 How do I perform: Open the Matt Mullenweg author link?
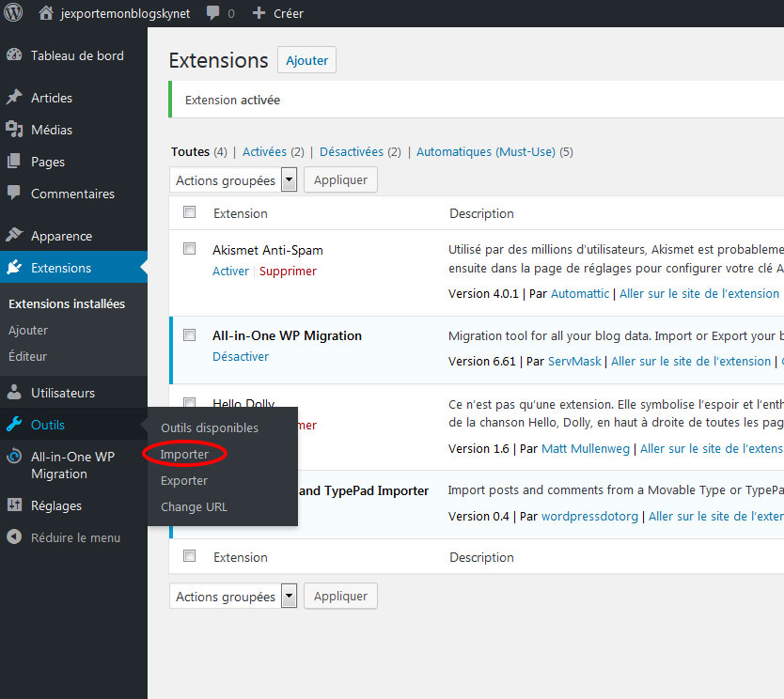[586, 449]
